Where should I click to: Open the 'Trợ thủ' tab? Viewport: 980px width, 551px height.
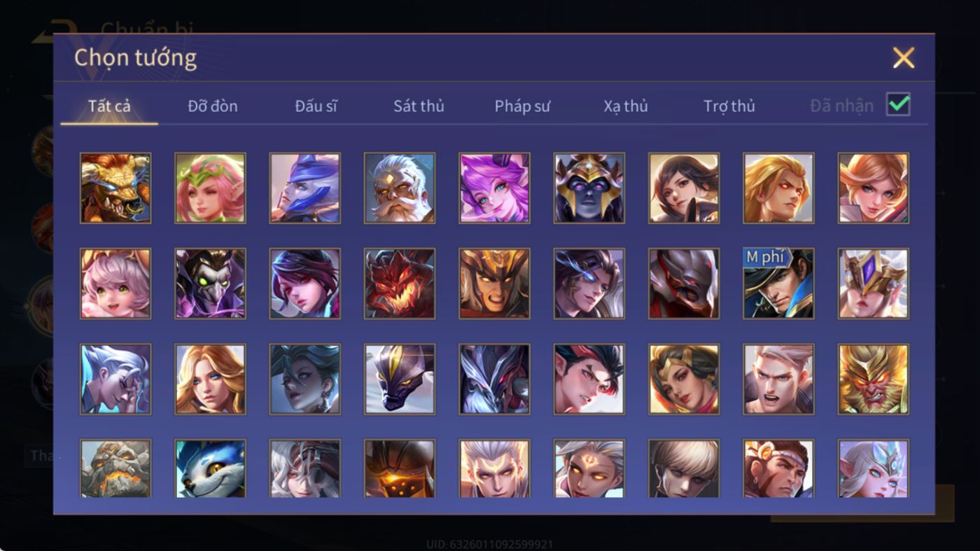click(x=729, y=106)
